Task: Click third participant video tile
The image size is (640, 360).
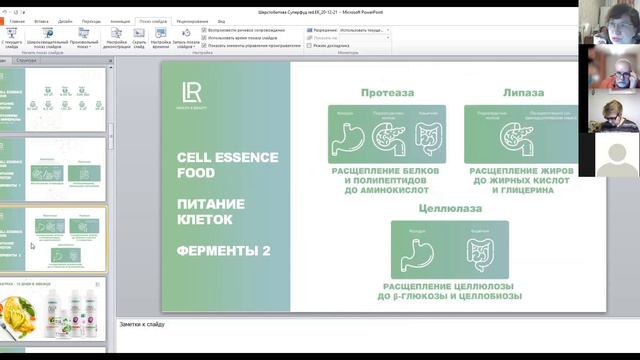Action: tap(609, 111)
